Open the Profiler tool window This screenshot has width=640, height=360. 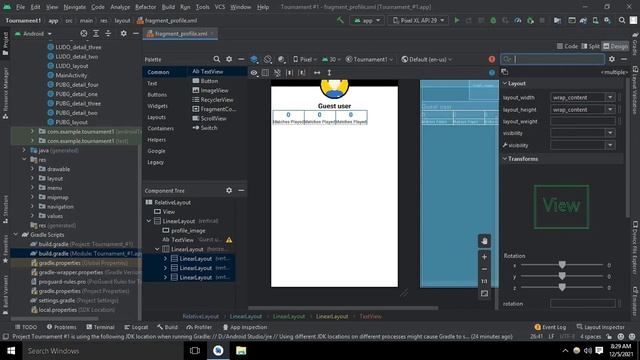tap(199, 327)
